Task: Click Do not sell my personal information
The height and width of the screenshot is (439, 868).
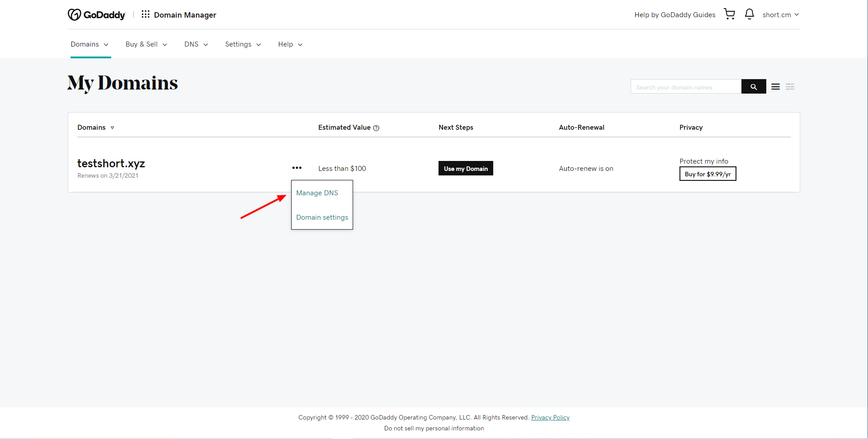Action: click(434, 428)
